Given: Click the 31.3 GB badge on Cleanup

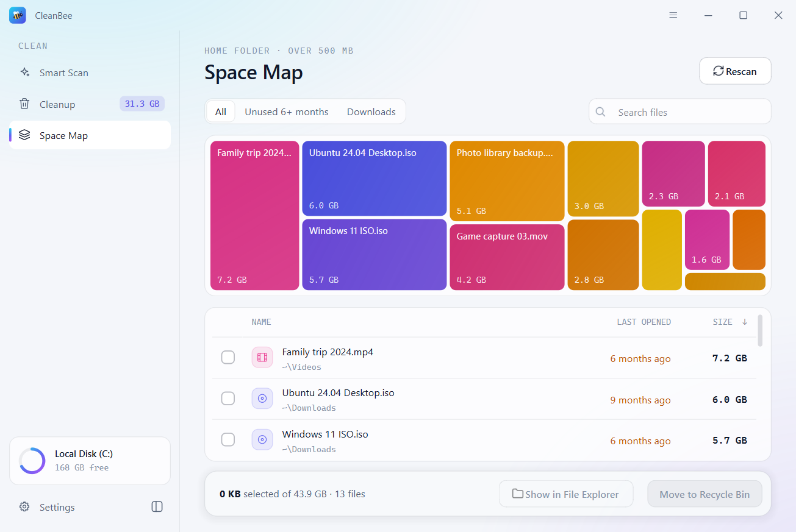Looking at the screenshot, I should pyautogui.click(x=142, y=104).
